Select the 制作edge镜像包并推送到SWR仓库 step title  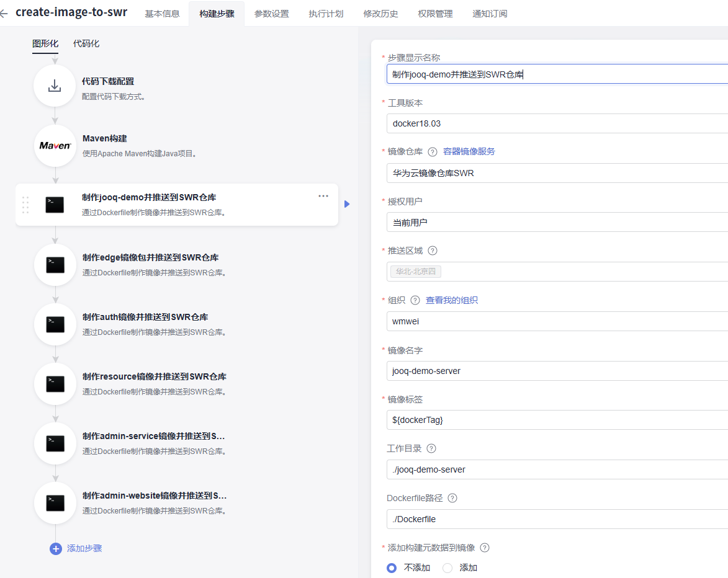click(150, 257)
